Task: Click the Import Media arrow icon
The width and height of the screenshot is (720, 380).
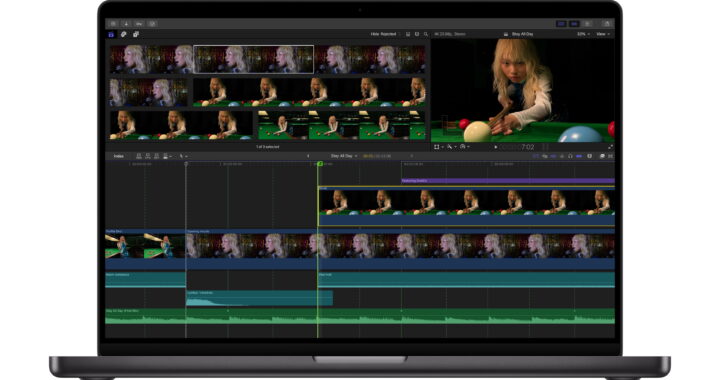Action: (x=126, y=24)
